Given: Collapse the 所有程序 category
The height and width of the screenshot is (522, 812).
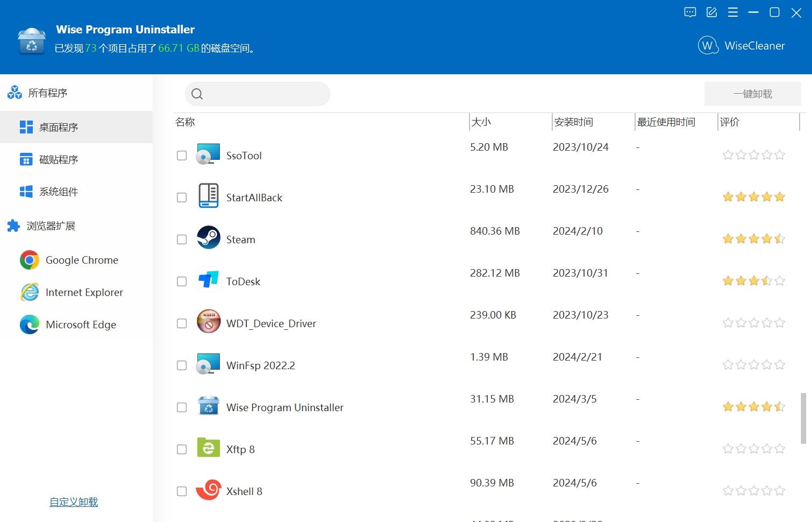Looking at the screenshot, I should pyautogui.click(x=47, y=93).
